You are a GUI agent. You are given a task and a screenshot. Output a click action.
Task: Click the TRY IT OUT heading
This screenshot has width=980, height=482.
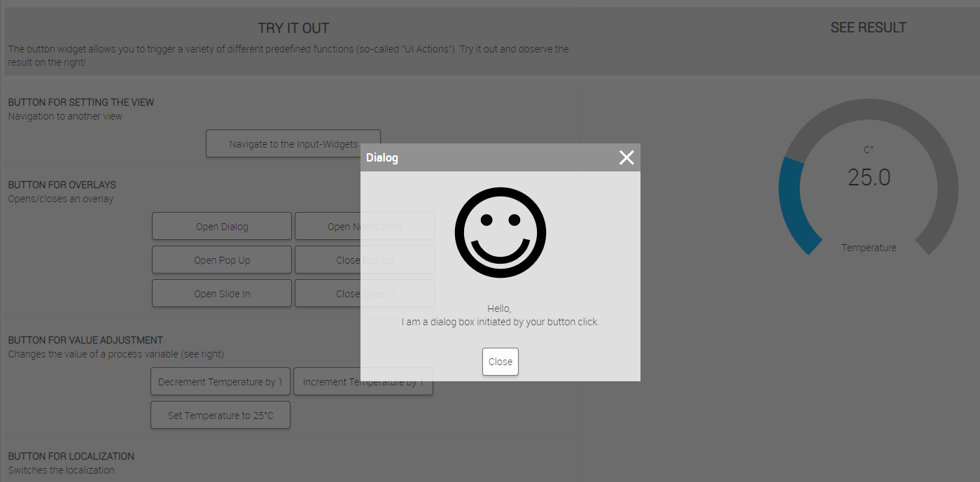(x=293, y=29)
